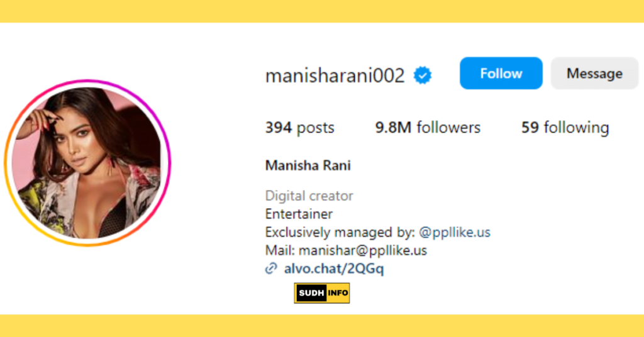
Task: Click the chain link icon
Action: [271, 268]
